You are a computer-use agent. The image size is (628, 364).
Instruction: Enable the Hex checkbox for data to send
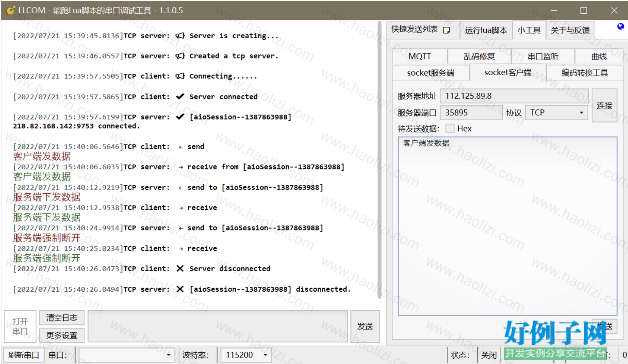click(450, 129)
